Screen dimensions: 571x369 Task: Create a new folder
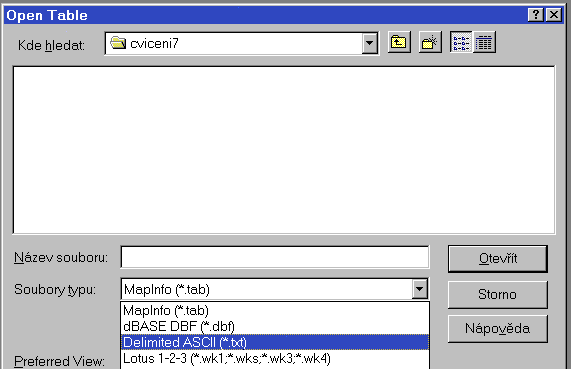coord(430,43)
